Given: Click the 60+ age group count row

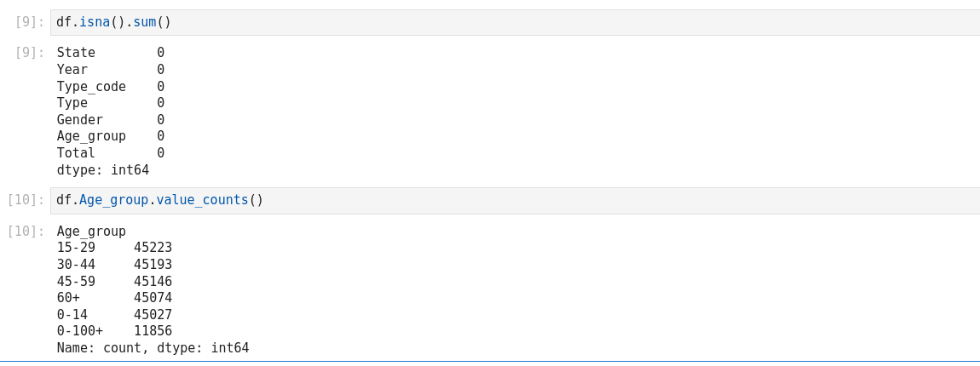Looking at the screenshot, I should (x=114, y=298).
